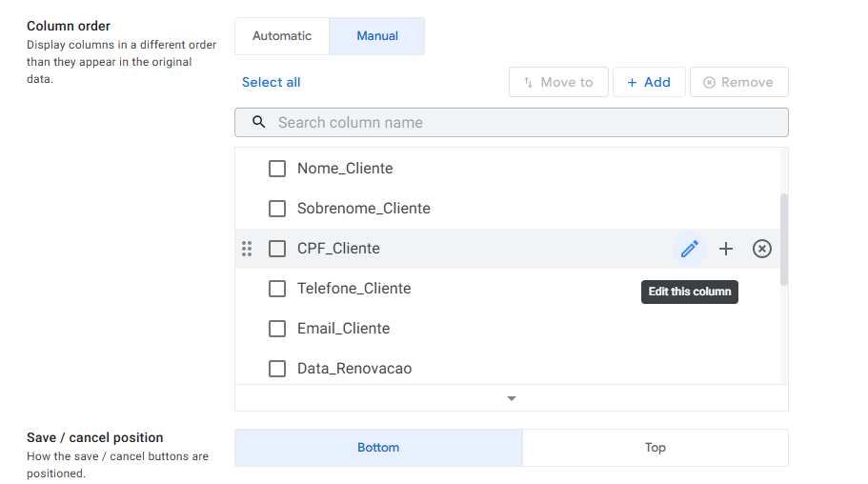
Task: Click the Move to button
Action: pyautogui.click(x=557, y=82)
